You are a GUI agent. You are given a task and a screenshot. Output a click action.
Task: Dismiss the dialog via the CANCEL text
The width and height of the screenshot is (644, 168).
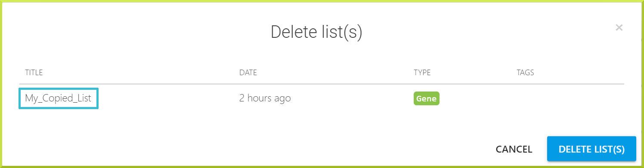click(x=514, y=149)
